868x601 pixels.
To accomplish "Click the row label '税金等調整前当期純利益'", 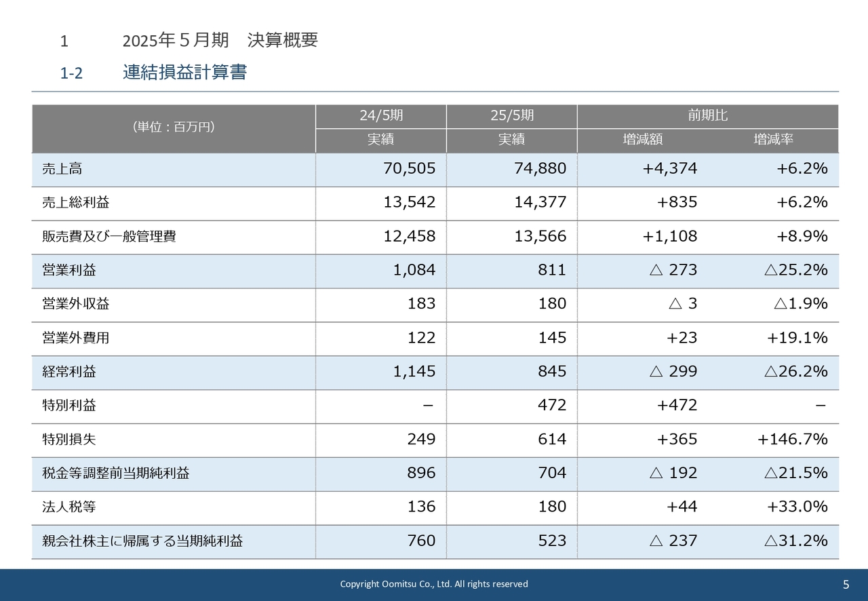I will 116,473.
